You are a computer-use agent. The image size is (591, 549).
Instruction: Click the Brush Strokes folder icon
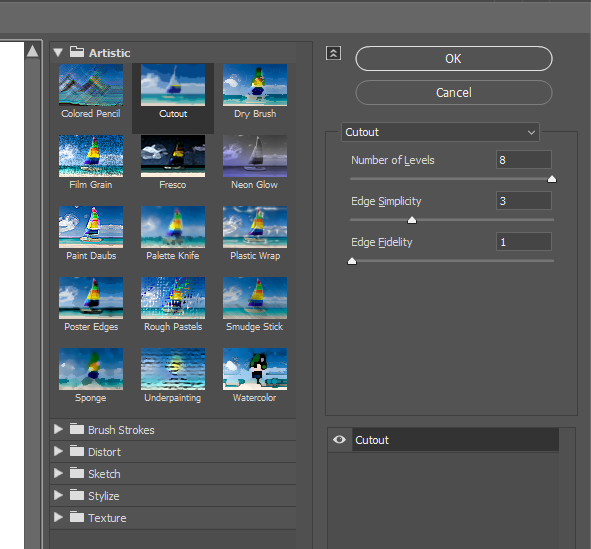point(77,429)
